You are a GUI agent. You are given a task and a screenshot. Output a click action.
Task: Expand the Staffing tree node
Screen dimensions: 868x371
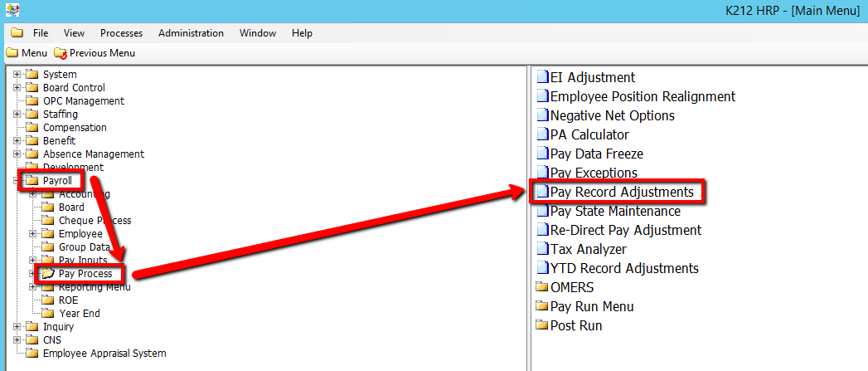click(x=17, y=115)
